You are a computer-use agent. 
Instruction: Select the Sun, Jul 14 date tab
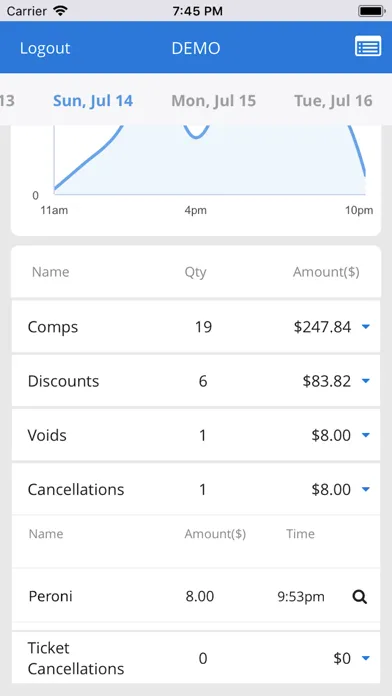93,101
